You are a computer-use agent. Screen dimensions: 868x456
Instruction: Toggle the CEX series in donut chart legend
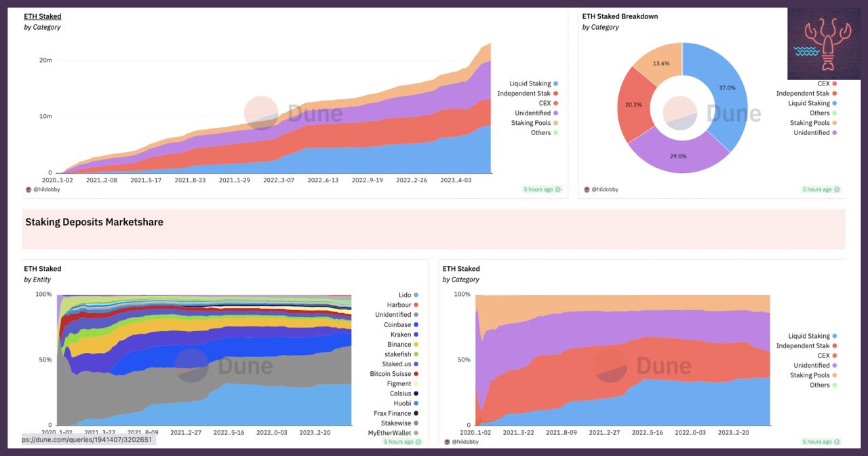(827, 83)
